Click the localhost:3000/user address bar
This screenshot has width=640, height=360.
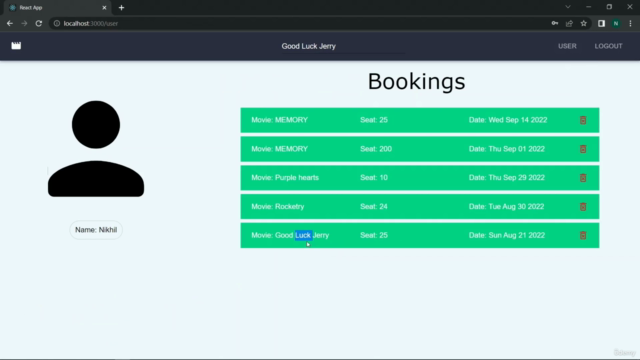(x=300, y=24)
